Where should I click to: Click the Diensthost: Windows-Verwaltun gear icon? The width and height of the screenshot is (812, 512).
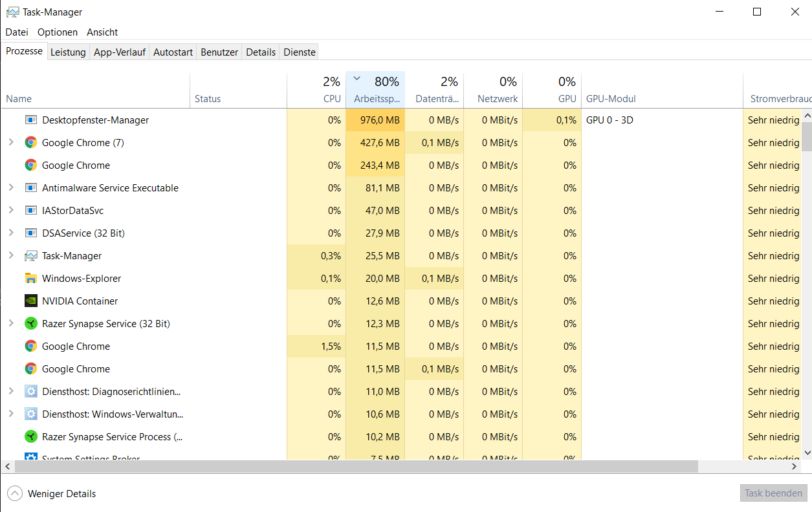(x=31, y=414)
